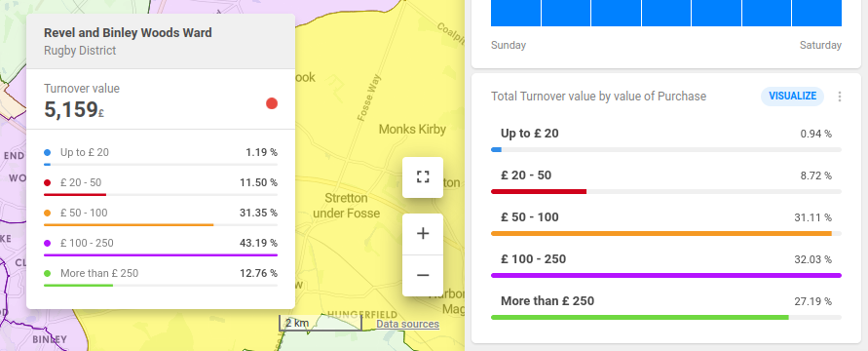Click the Saturday bar in weekly chart

[816, 13]
